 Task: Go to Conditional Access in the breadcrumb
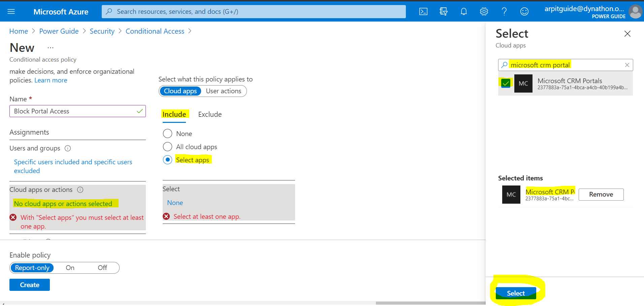pos(155,31)
